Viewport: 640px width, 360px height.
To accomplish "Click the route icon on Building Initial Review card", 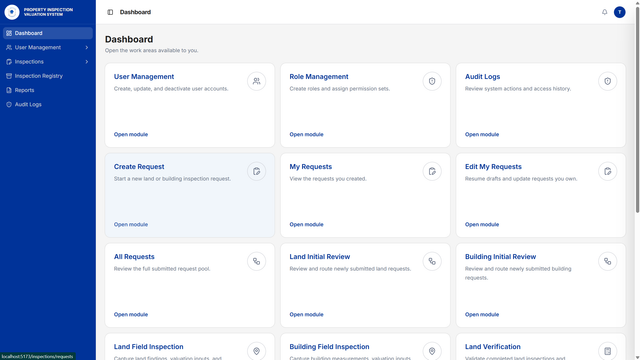I will tap(607, 261).
